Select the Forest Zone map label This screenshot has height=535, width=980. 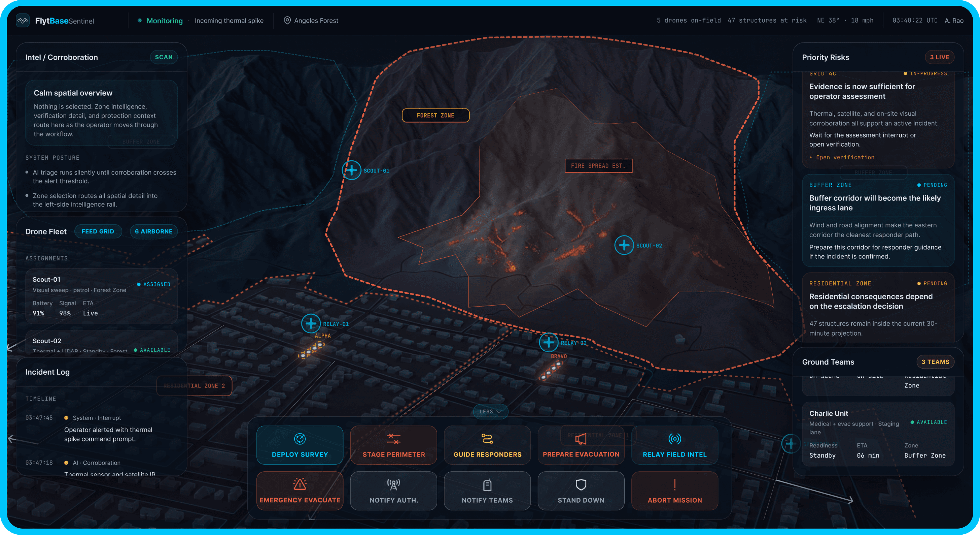pyautogui.click(x=435, y=115)
